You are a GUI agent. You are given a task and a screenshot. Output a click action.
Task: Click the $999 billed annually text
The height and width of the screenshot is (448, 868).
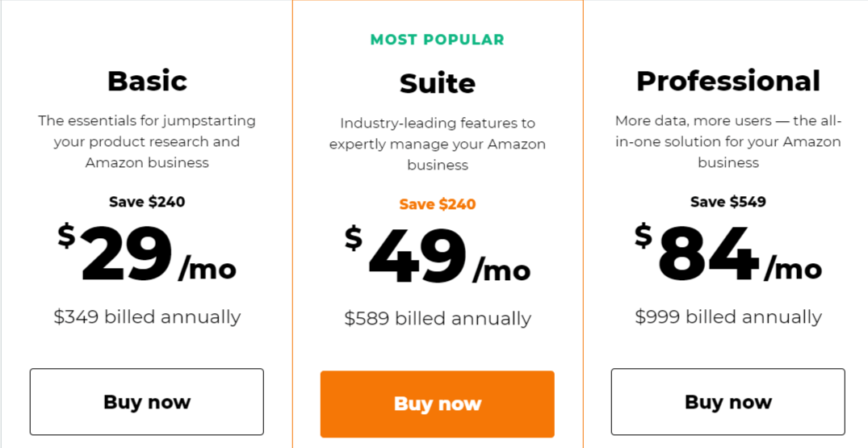728,316
